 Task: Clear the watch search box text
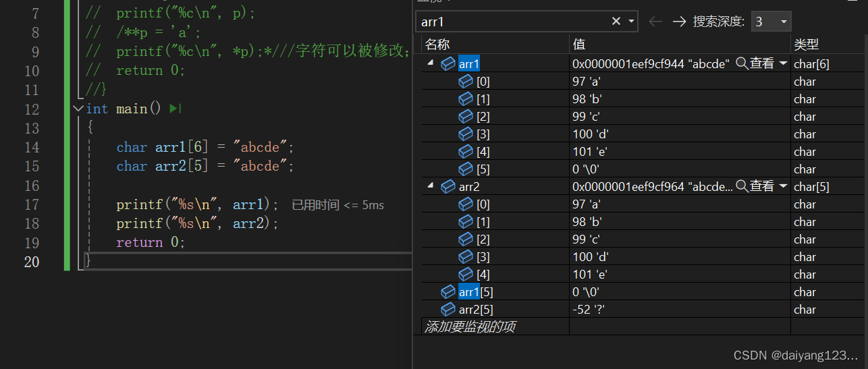click(x=616, y=22)
